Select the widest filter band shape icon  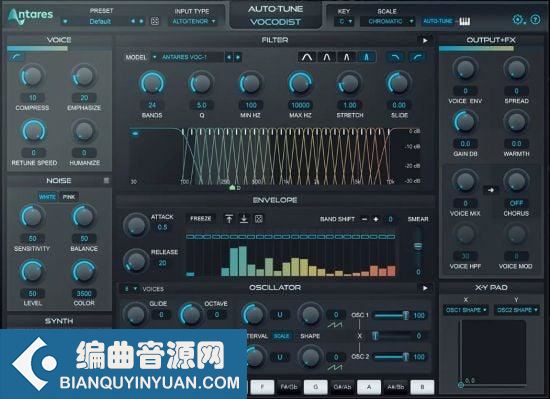tap(307, 57)
